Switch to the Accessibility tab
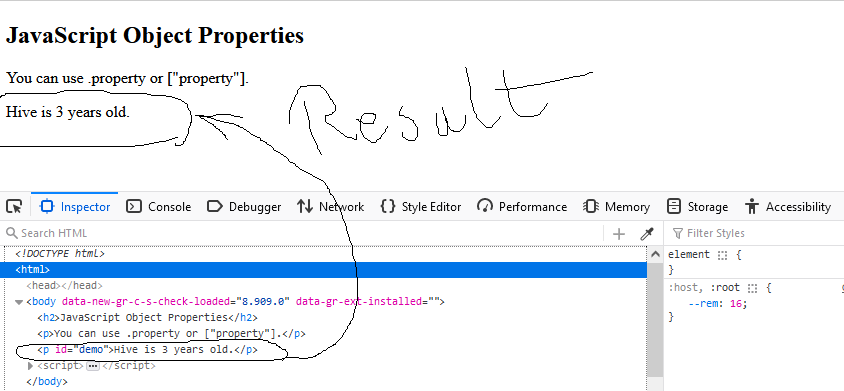Screen dimensions: 844x391 tap(787, 206)
